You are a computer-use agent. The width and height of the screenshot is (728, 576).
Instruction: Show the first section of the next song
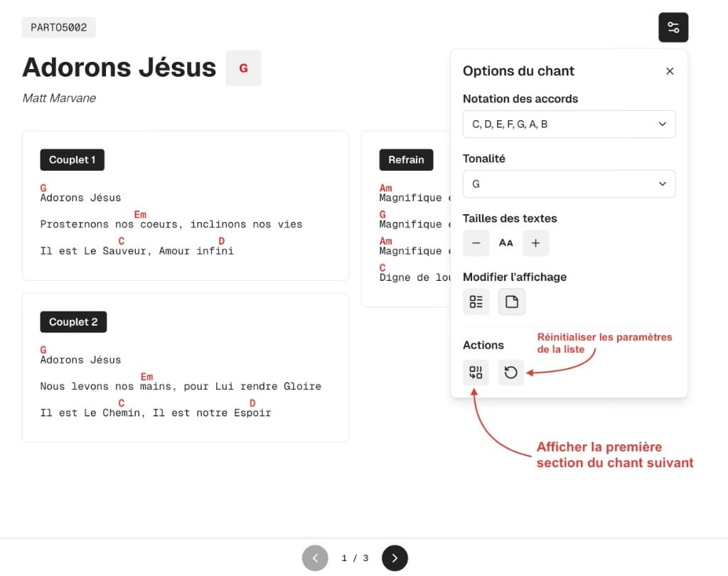pyautogui.click(x=476, y=372)
